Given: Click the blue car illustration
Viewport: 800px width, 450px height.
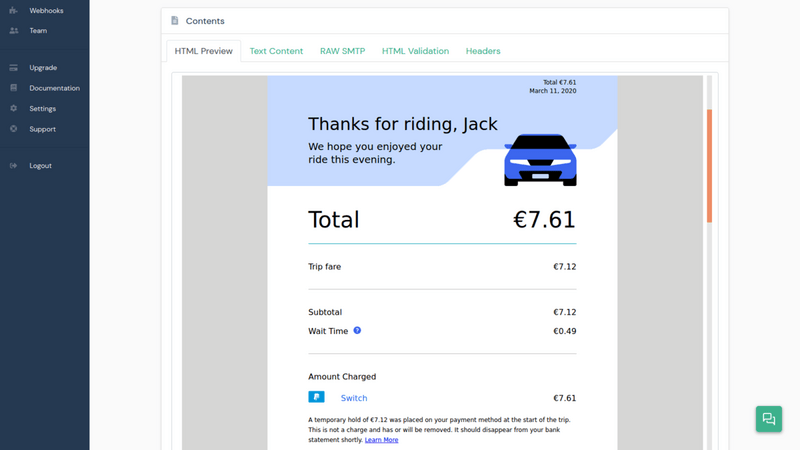Looking at the screenshot, I should (540, 160).
